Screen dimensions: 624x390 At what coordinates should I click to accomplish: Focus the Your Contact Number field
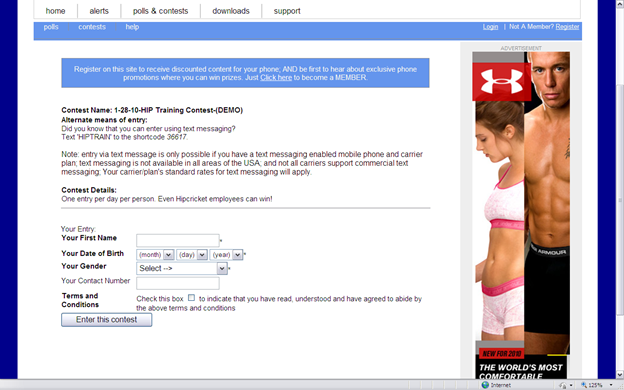(177, 283)
